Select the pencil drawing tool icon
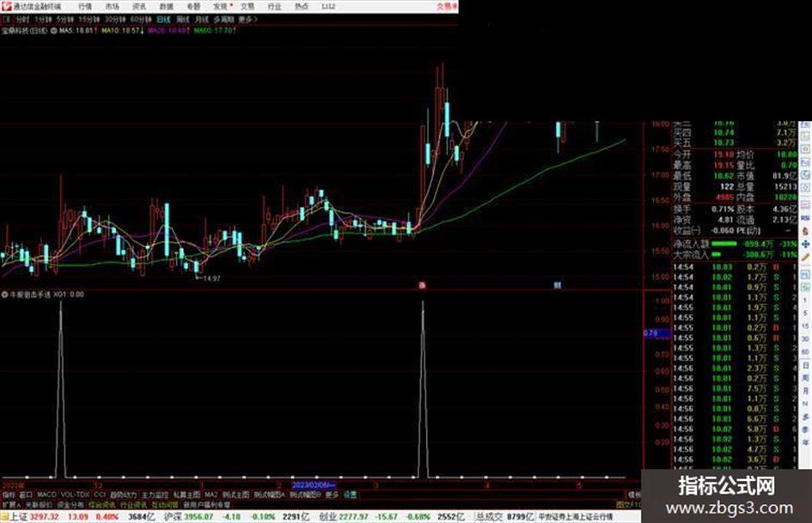The width and height of the screenshot is (812, 523). pyautogui.click(x=805, y=258)
